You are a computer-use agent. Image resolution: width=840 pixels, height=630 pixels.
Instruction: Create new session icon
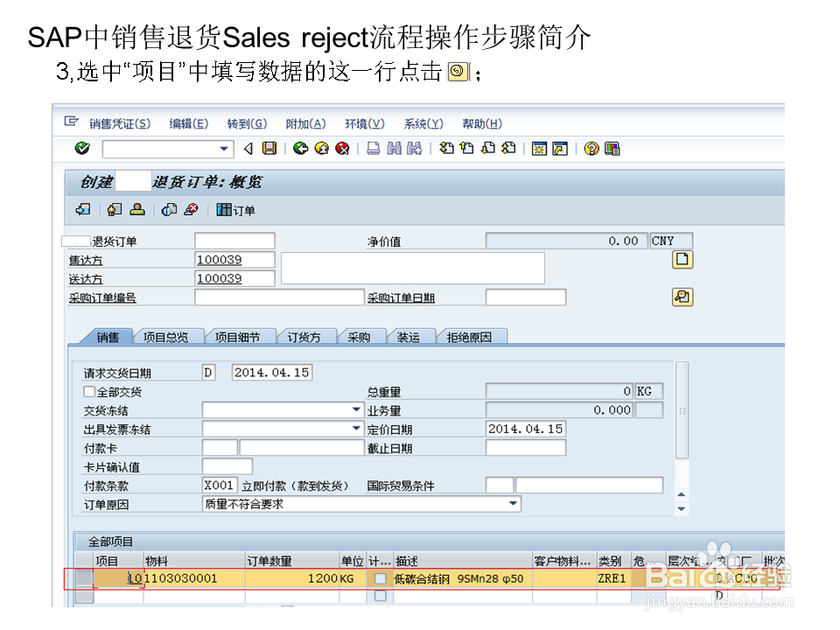tap(540, 149)
